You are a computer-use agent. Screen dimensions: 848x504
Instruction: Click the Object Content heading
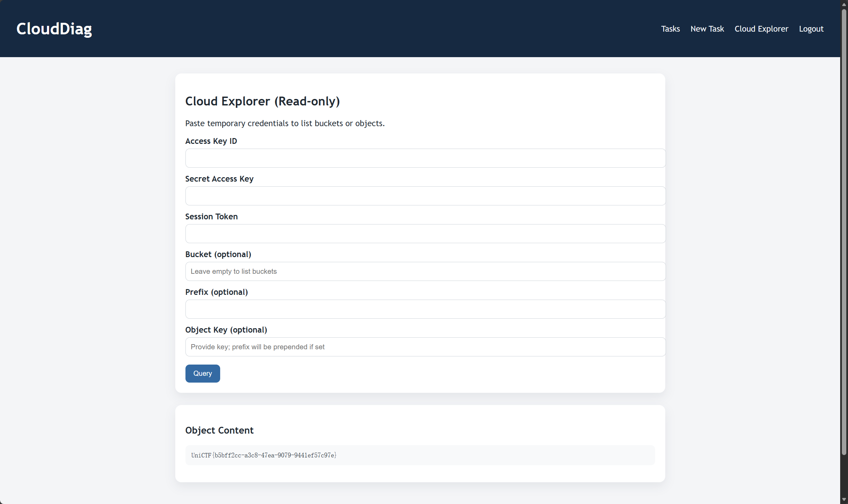[219, 430]
